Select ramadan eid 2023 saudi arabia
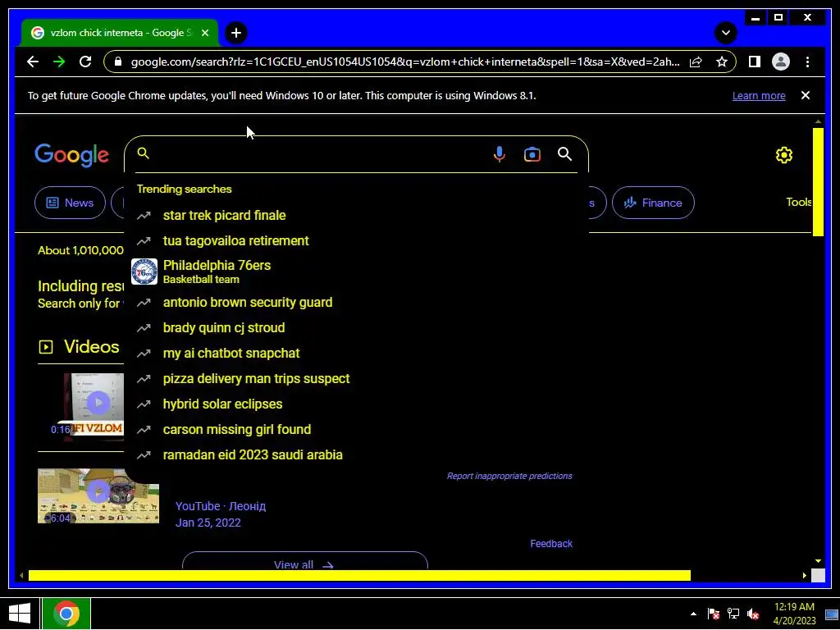The image size is (840, 630). (356, 454)
